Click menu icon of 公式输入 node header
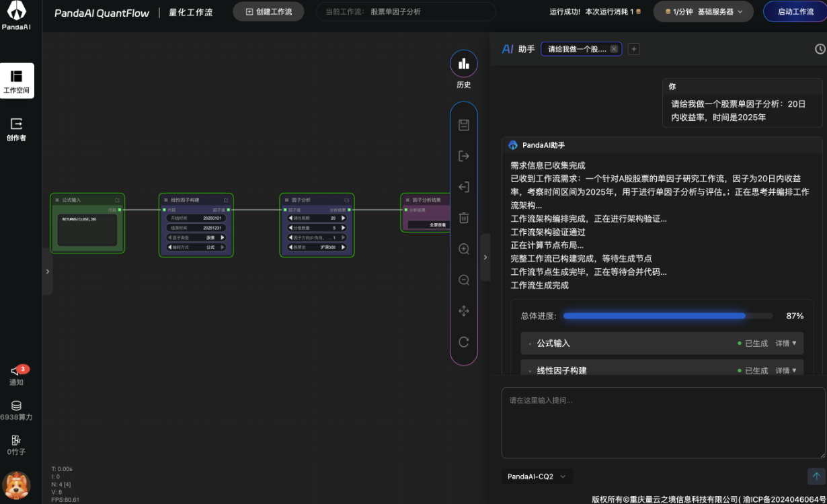This screenshot has height=504, width=827. (x=57, y=200)
